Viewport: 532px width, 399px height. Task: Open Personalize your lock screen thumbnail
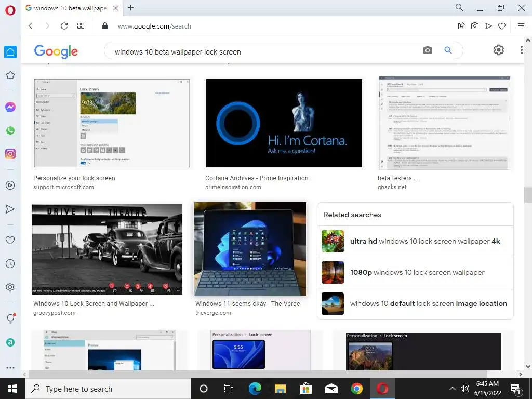112,123
